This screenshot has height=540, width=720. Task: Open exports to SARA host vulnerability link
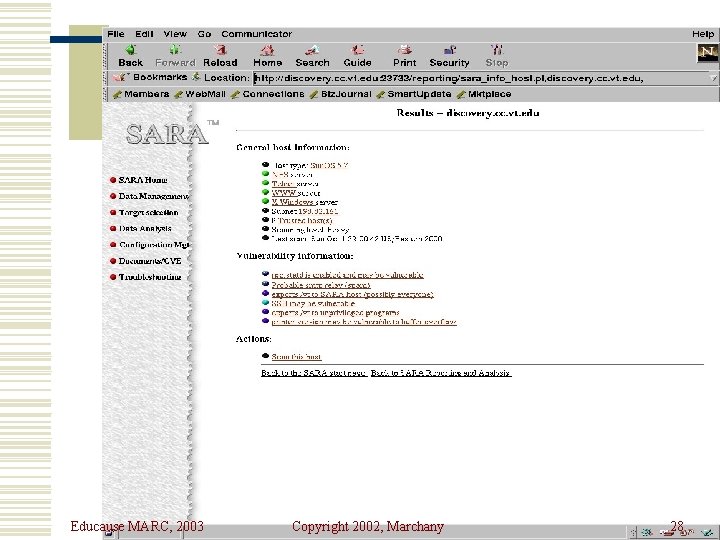click(x=352, y=294)
